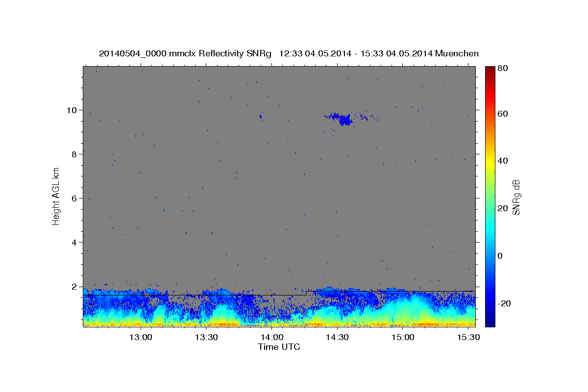Click the colorbar value 20
Image resolution: width=588 pixels, height=392 pixels.
pyautogui.click(x=504, y=208)
